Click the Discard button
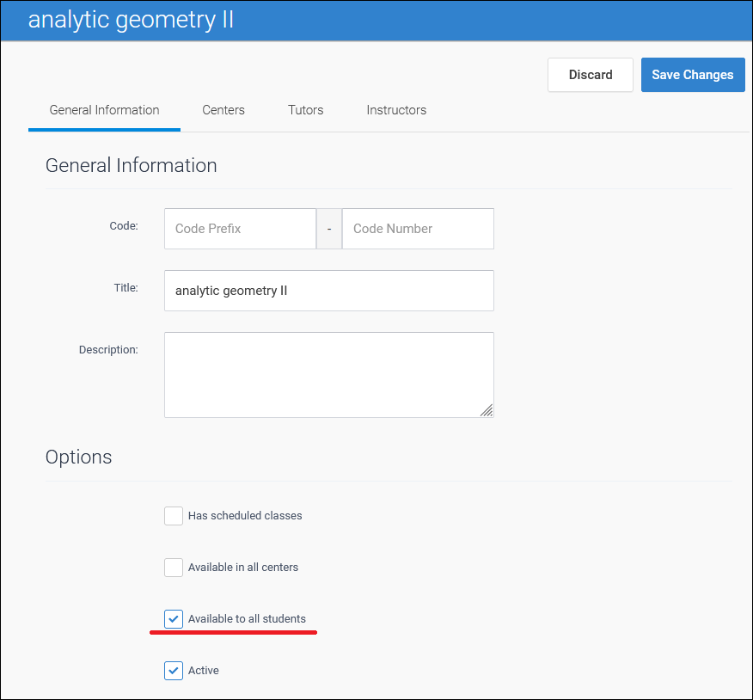Image resolution: width=753 pixels, height=700 pixels. (591, 75)
